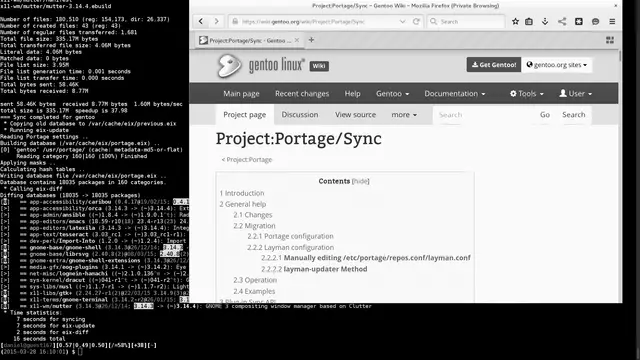Jump to '2 General help' section

242,204
